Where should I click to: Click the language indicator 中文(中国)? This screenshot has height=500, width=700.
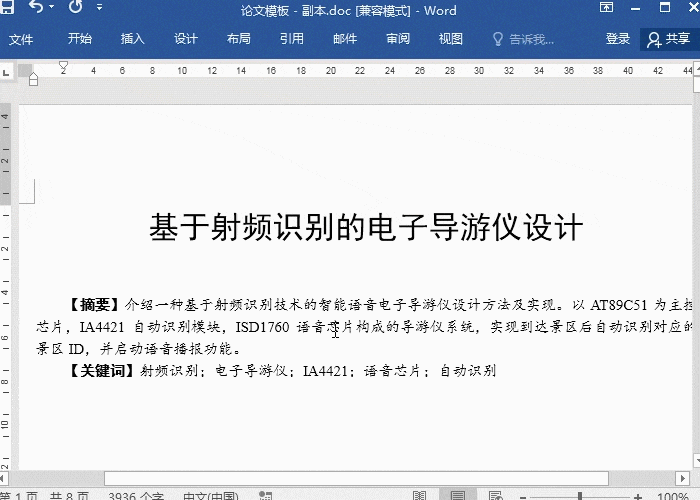[211, 496]
